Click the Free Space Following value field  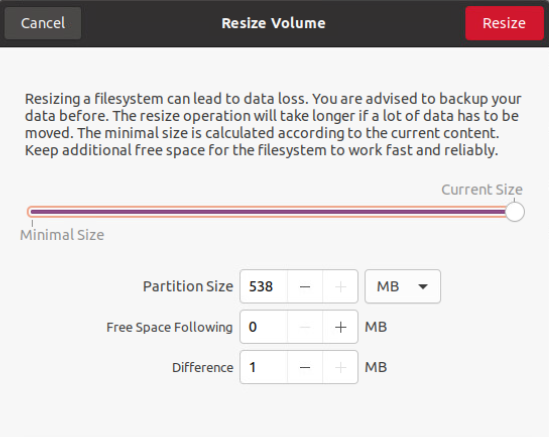coord(264,327)
